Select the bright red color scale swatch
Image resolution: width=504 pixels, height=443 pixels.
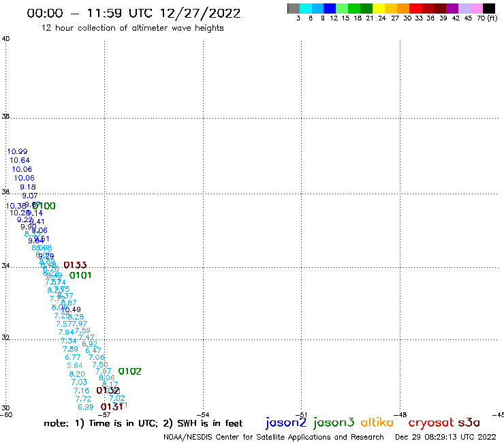pos(415,8)
